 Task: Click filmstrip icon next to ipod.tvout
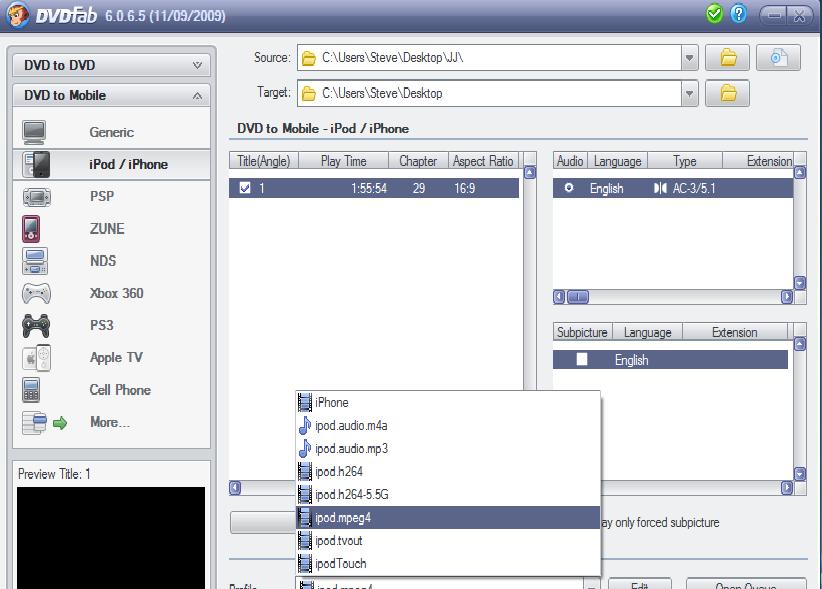pyautogui.click(x=305, y=540)
